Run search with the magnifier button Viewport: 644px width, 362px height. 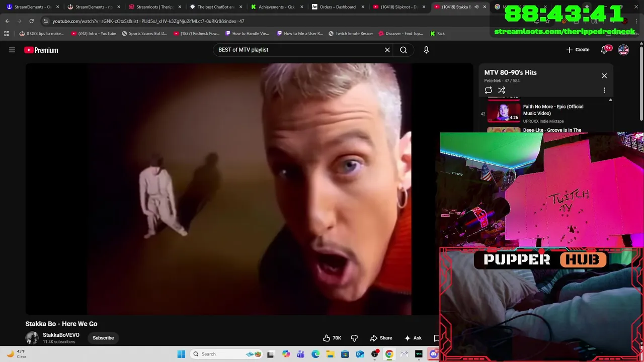(x=404, y=50)
